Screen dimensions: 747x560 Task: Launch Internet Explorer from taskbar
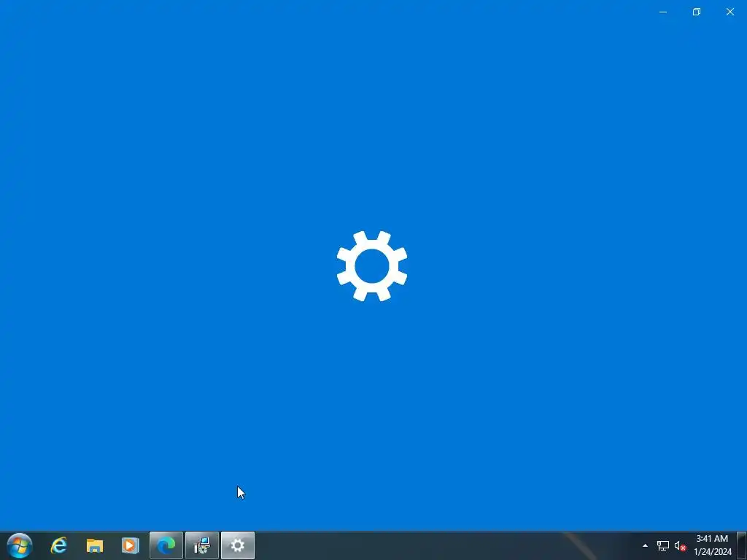(59, 545)
